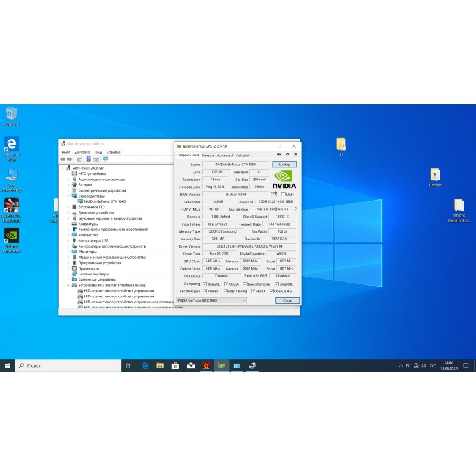Image resolution: width=476 pixels, height=476 pixels.
Task: Click the Forward arrow in Device Manager toolbar
Action: 70,159
